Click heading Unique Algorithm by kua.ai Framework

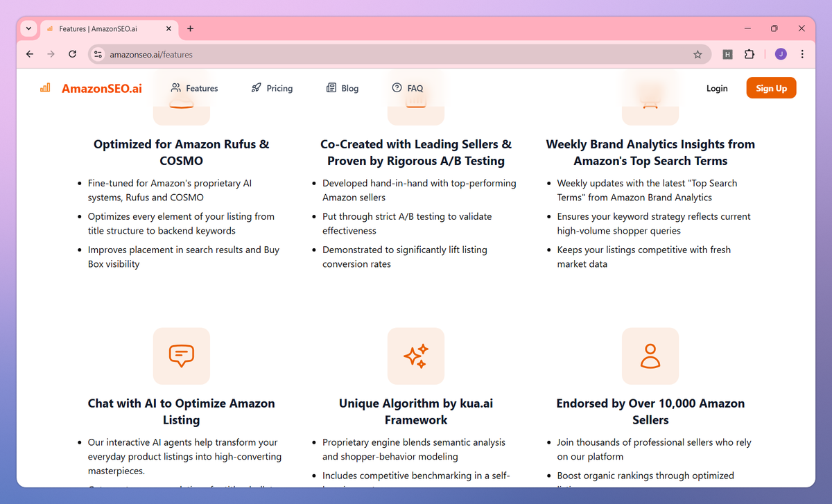[x=416, y=412]
